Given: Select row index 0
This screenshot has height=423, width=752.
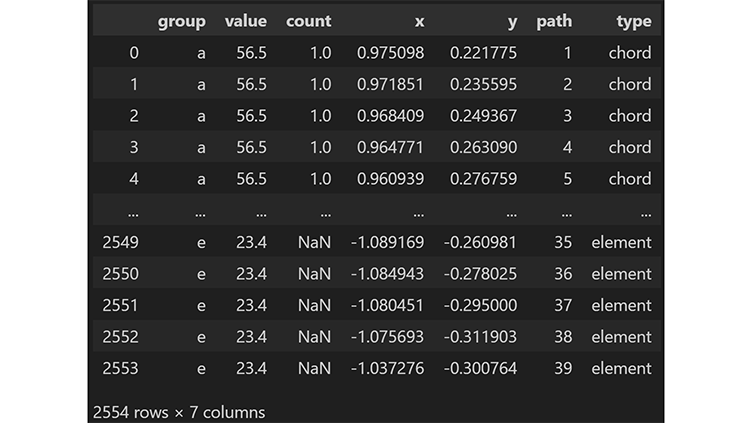Looking at the screenshot, I should (x=134, y=53).
